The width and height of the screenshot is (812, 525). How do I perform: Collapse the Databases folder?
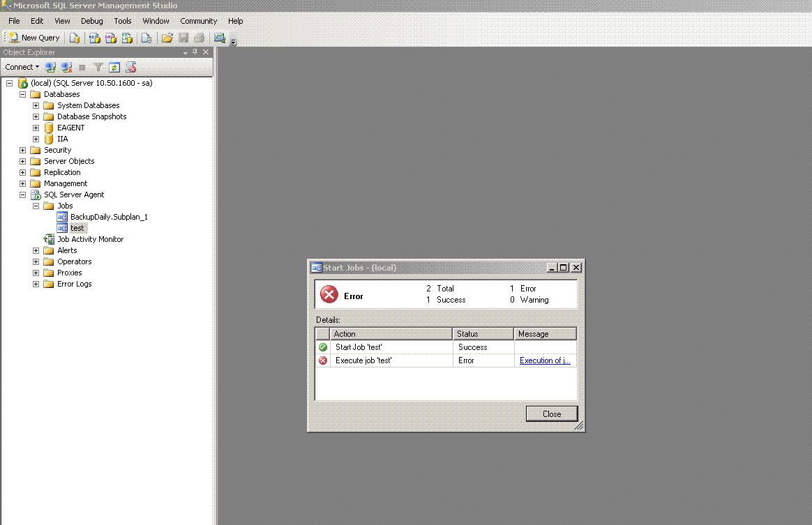[23, 94]
